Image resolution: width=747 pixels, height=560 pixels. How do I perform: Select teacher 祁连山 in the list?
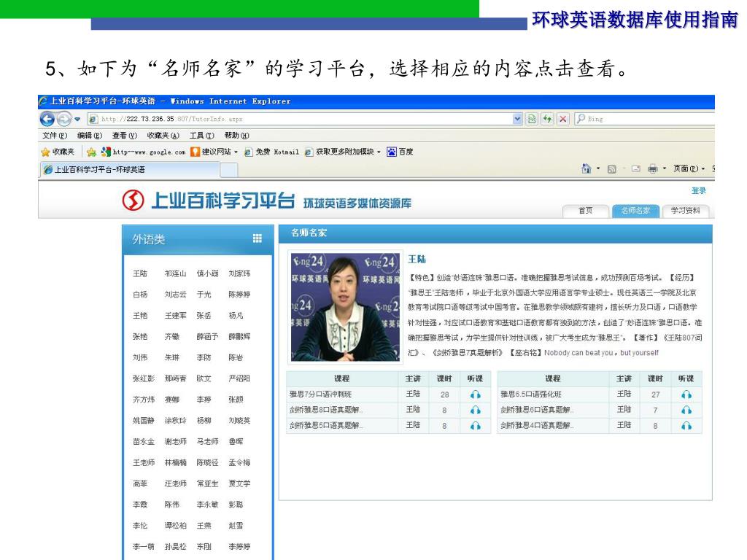(x=175, y=273)
